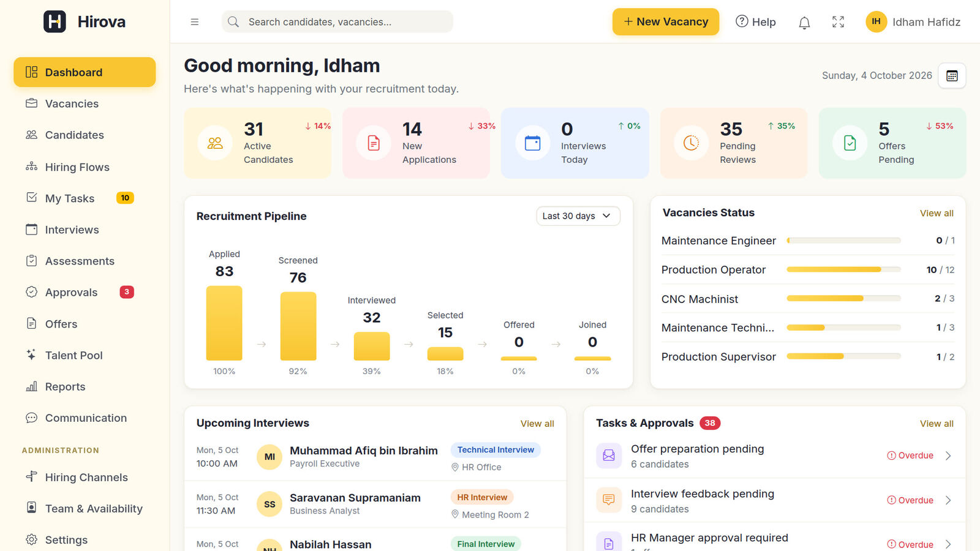This screenshot has width=980, height=551.
Task: Select Maintenance Engineer vacancy row
Action: tap(808, 241)
